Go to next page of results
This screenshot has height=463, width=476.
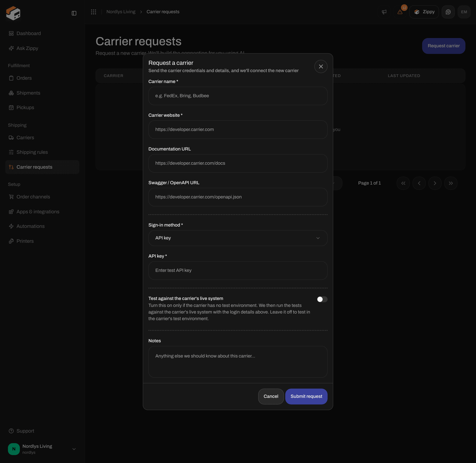pos(435,183)
